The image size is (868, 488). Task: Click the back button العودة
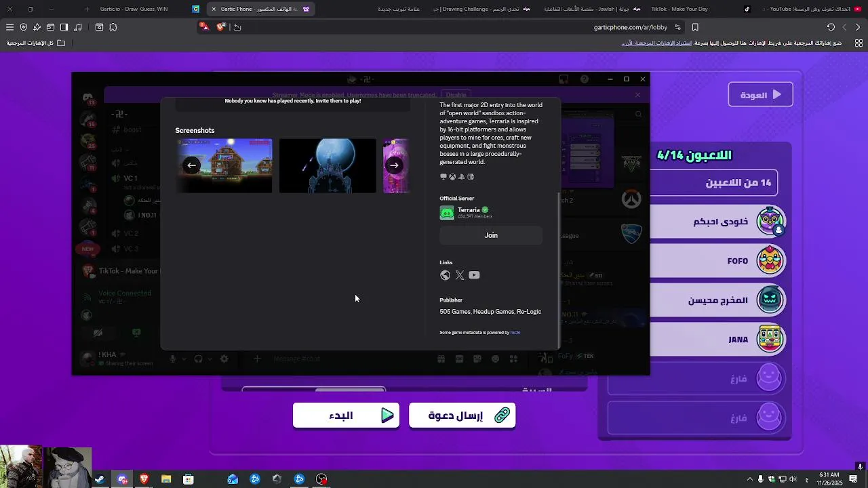point(760,95)
